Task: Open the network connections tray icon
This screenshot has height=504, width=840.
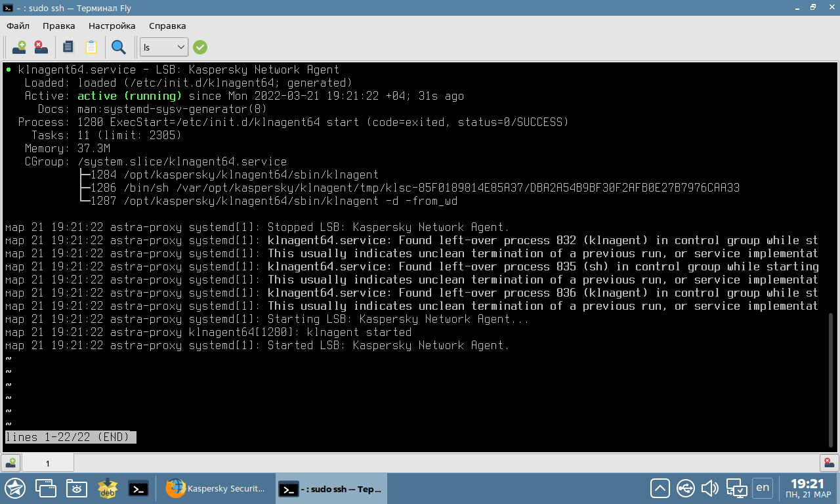Action: (x=736, y=488)
